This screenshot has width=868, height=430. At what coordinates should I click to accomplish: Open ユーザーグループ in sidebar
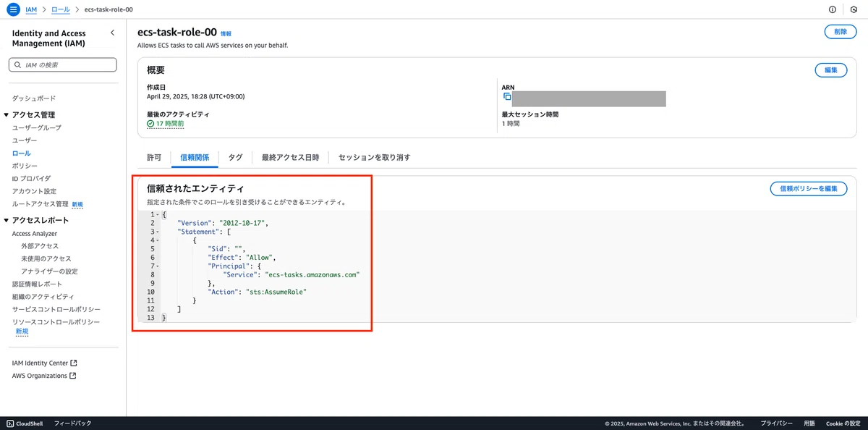click(37, 128)
